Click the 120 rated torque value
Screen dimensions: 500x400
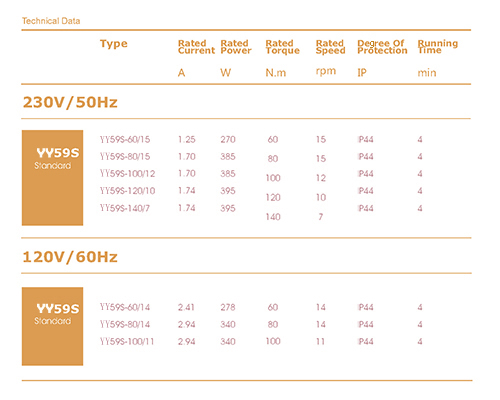pyautogui.click(x=273, y=197)
